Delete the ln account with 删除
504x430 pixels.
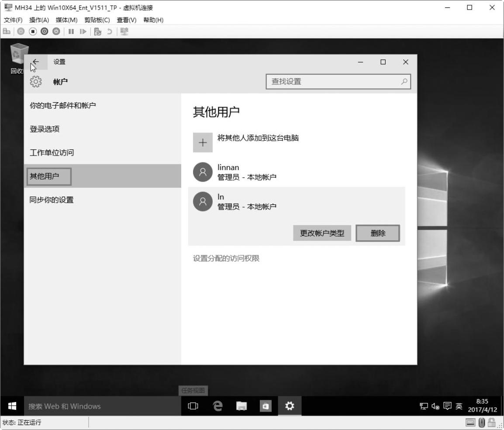[x=378, y=233]
